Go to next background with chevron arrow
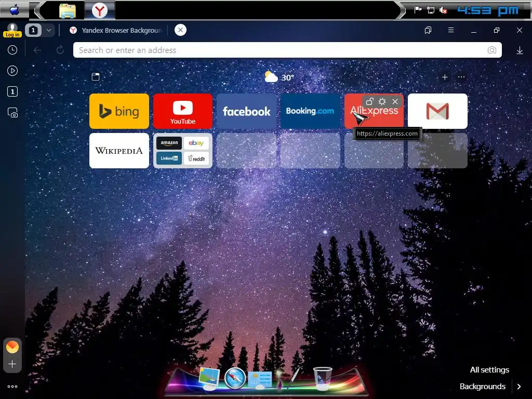The height and width of the screenshot is (399, 532). point(519,387)
